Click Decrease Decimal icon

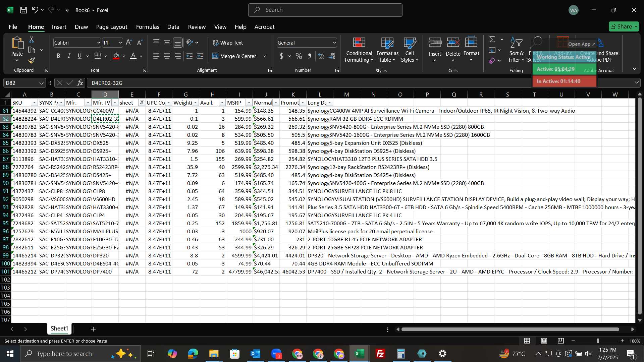click(332, 56)
